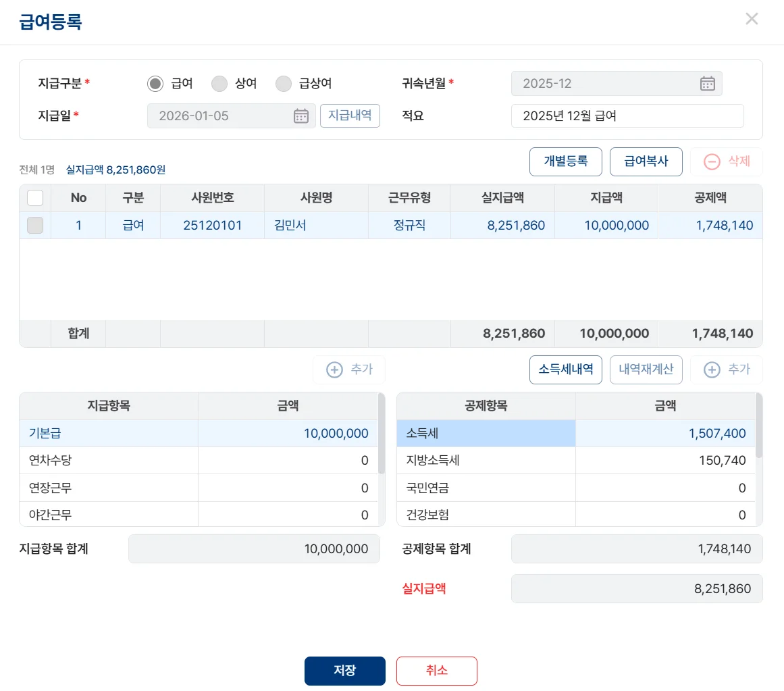
Task: Check the checkbox for row 1 김민서
Action: (x=35, y=226)
